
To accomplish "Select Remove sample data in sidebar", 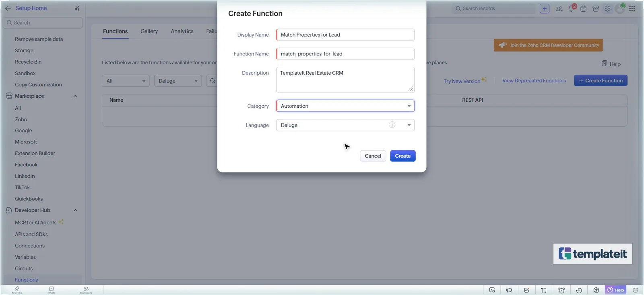I will click(39, 39).
